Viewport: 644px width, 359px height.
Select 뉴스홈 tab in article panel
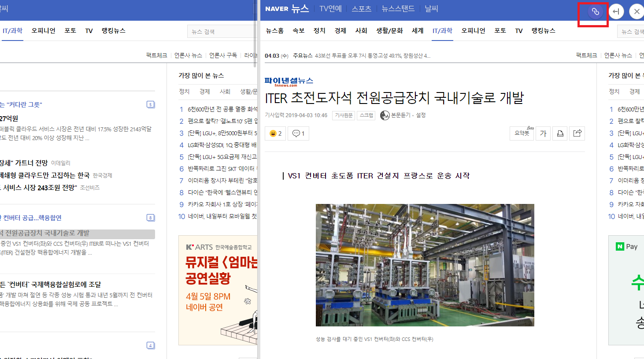tap(275, 30)
